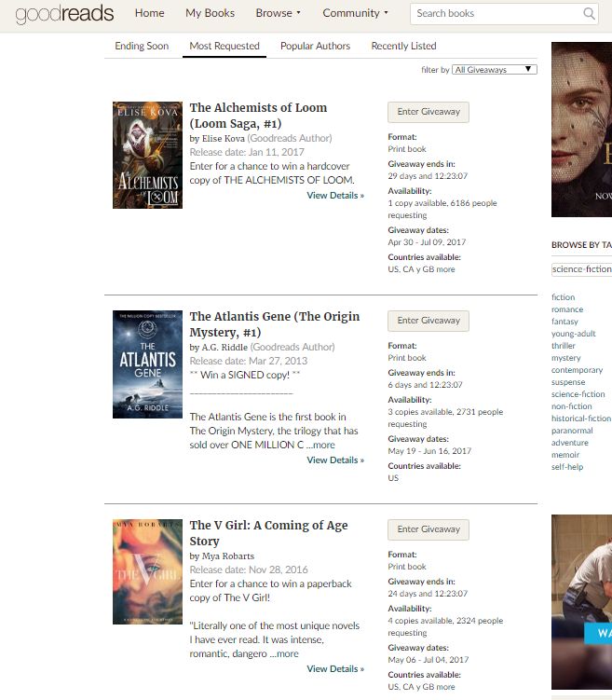The image size is (612, 700).
Task: Browse the young-adult tag
Action: [x=573, y=334]
